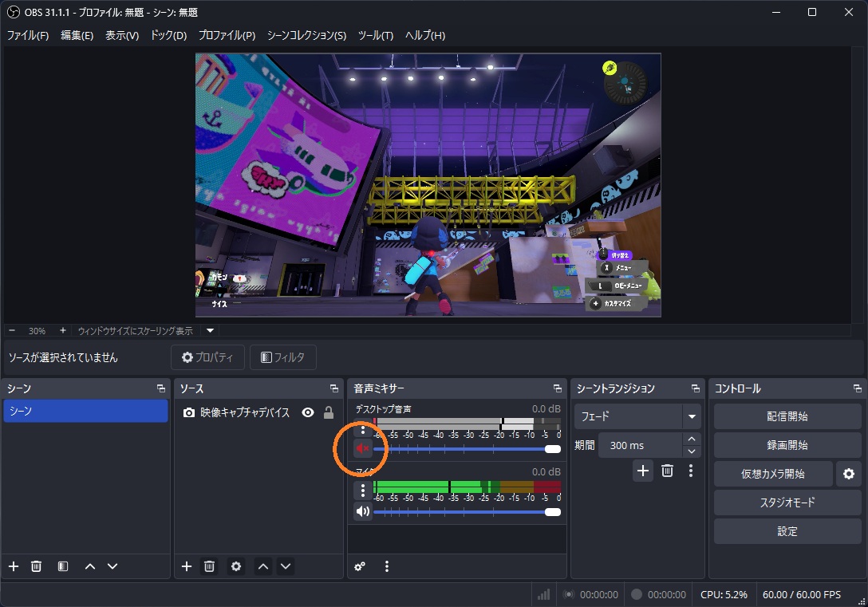Open advanced audio properties gears icon

tap(360, 566)
